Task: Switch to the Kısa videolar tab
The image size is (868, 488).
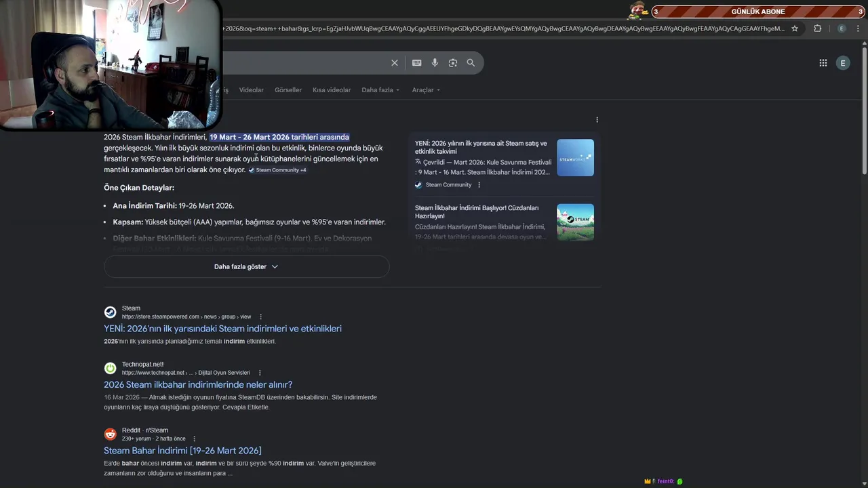Action: point(332,90)
